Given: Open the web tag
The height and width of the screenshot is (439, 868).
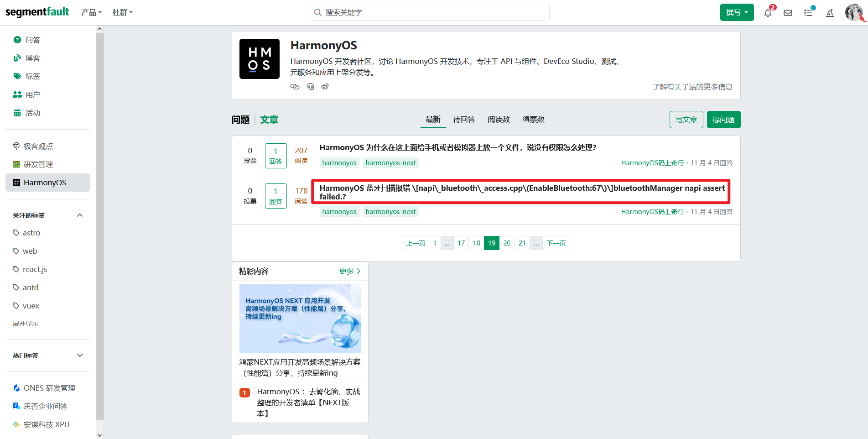Looking at the screenshot, I should 30,251.
